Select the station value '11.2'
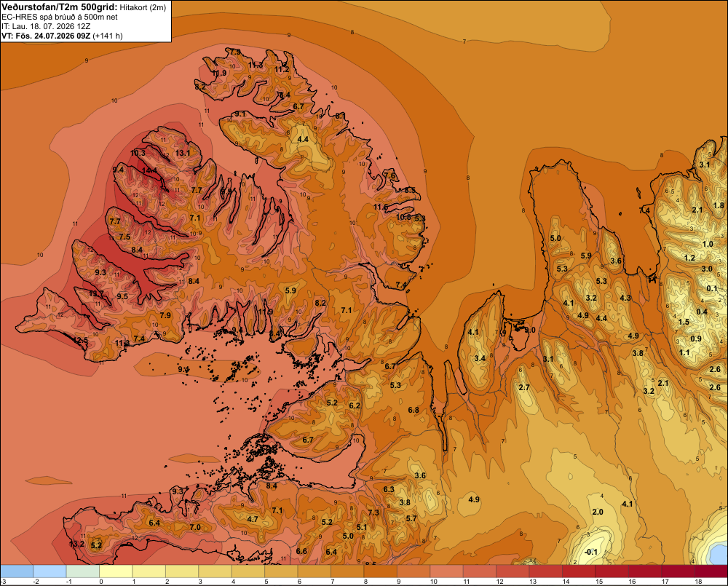The image size is (728, 586). click(x=282, y=69)
